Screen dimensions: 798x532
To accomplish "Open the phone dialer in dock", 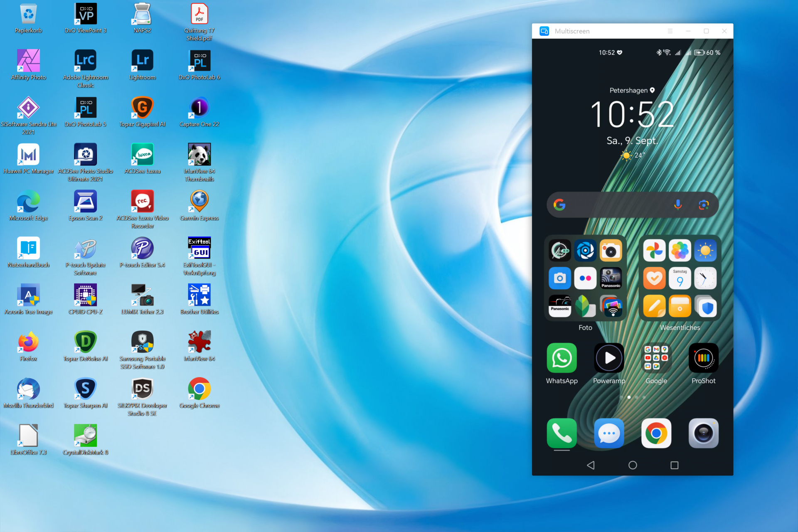I will coord(562,433).
